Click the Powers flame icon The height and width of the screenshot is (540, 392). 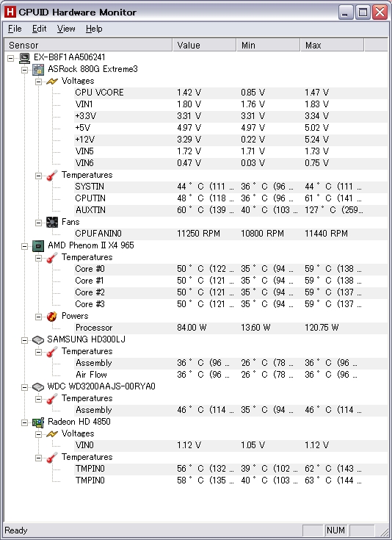(x=52, y=316)
